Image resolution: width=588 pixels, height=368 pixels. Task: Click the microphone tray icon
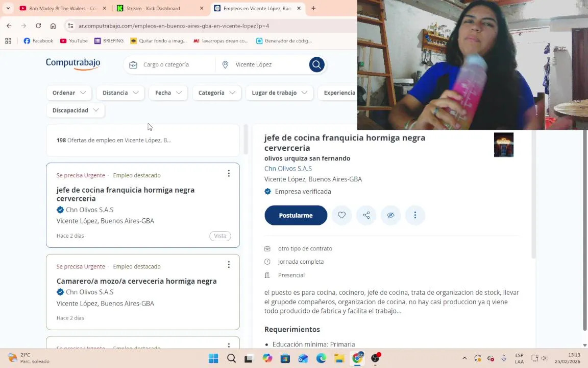[x=504, y=358]
